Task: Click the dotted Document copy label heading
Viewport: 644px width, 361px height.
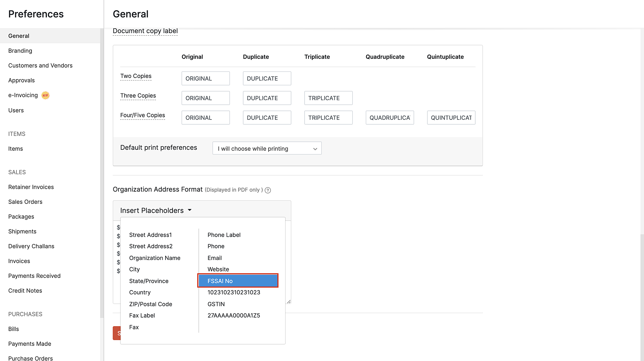Action: coord(145,31)
